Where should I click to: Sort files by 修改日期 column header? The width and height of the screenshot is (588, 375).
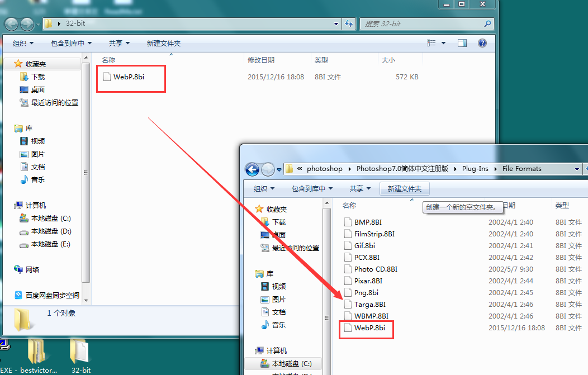(261, 60)
